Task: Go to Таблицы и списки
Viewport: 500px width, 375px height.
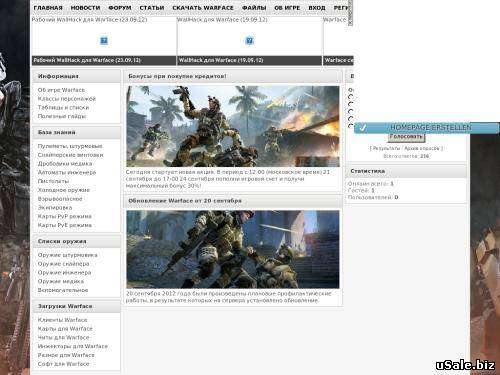Action: coord(63,107)
